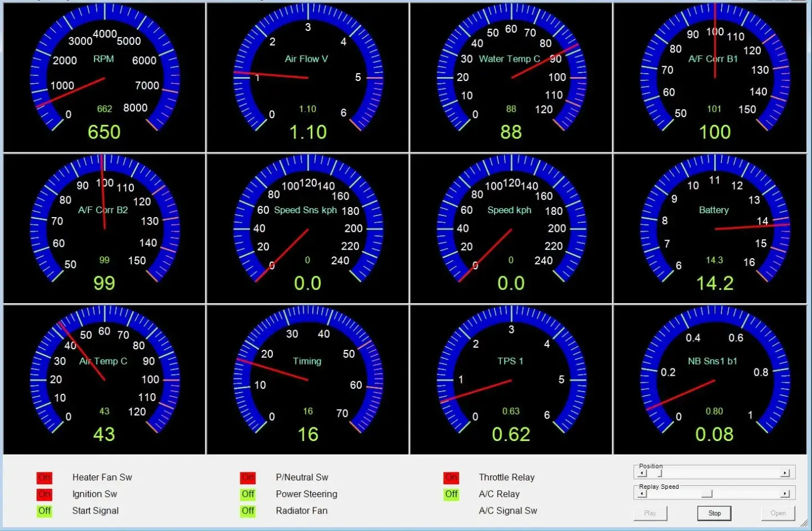The height and width of the screenshot is (531, 812).
Task: Select the Timing gauge
Action: click(x=308, y=380)
